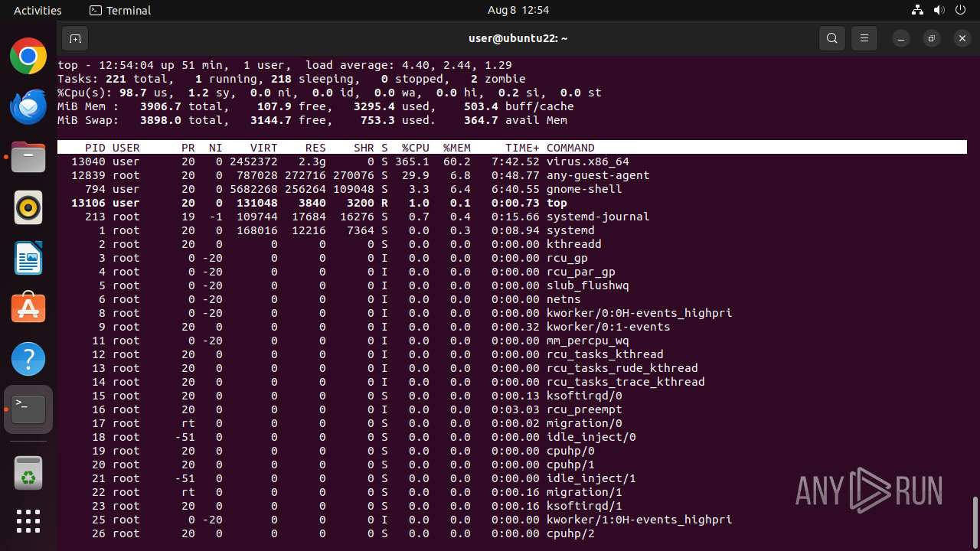Click the TIME+ column header

click(x=522, y=148)
